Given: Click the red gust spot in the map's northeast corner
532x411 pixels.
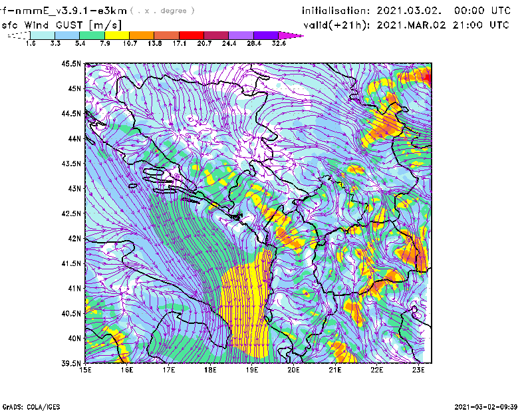Looking at the screenshot, I should 428,78.
